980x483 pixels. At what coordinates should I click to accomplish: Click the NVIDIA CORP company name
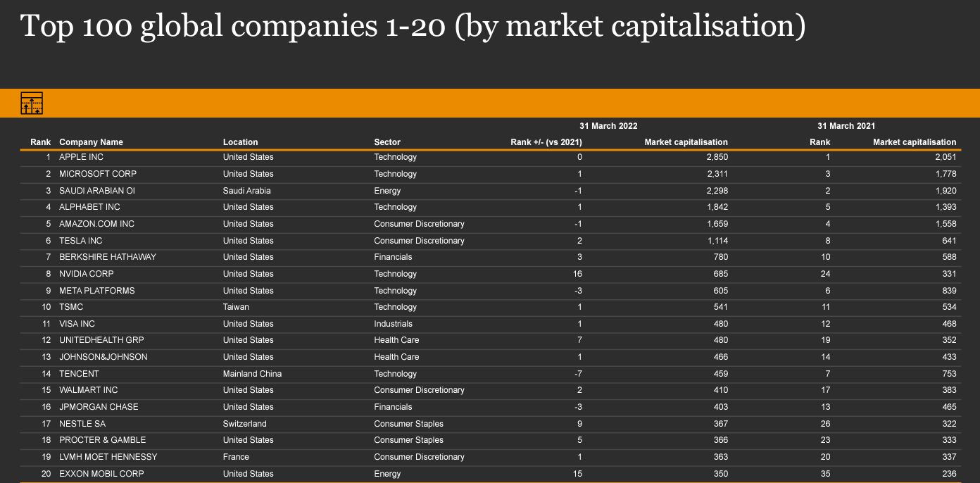pos(86,274)
